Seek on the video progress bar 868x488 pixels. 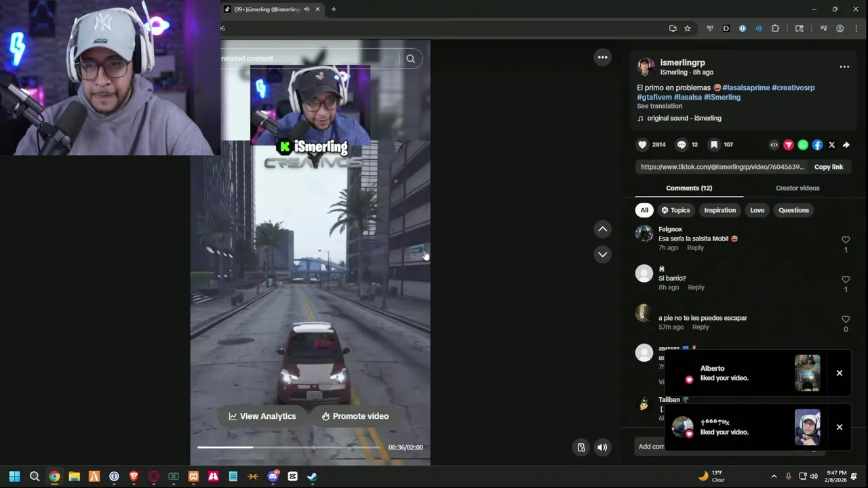290,447
